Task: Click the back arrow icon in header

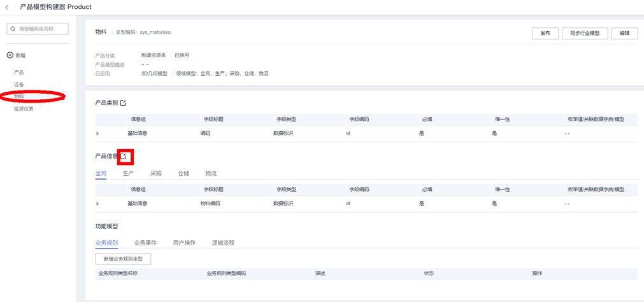Action: [7, 7]
